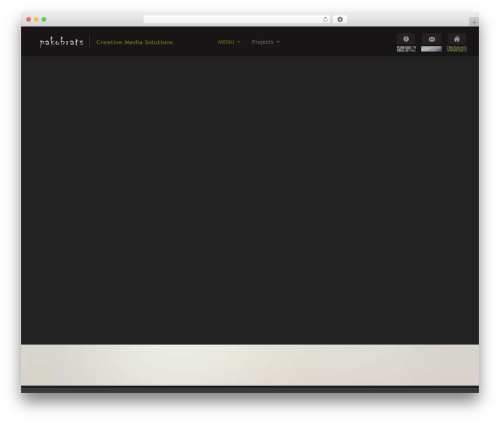Click the envelope contact icon

coord(432,39)
